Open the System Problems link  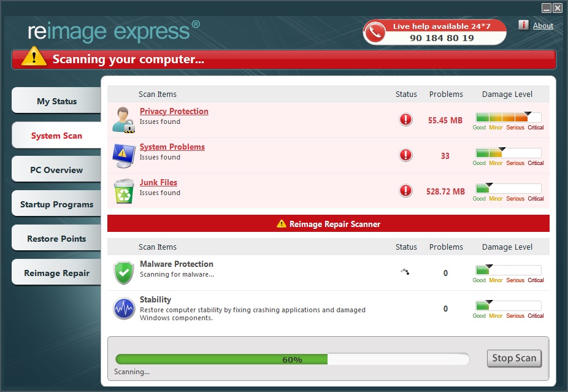click(x=172, y=147)
